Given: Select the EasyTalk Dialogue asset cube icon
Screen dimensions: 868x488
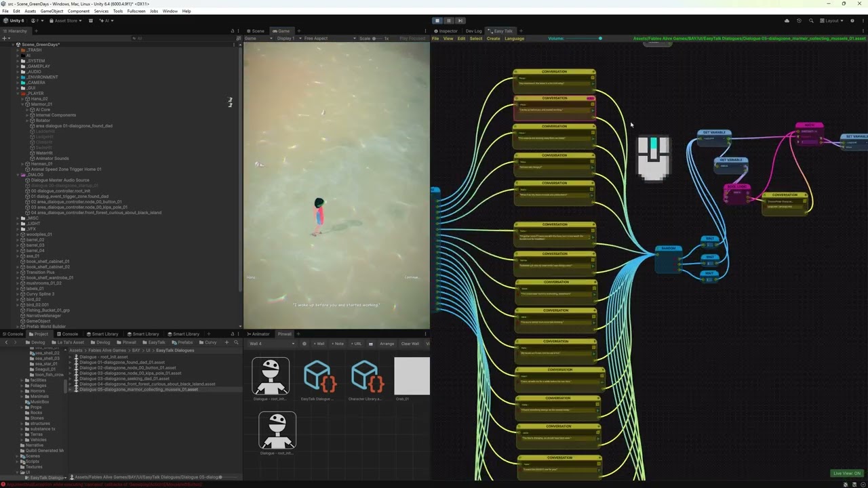Looking at the screenshot, I should tap(319, 377).
